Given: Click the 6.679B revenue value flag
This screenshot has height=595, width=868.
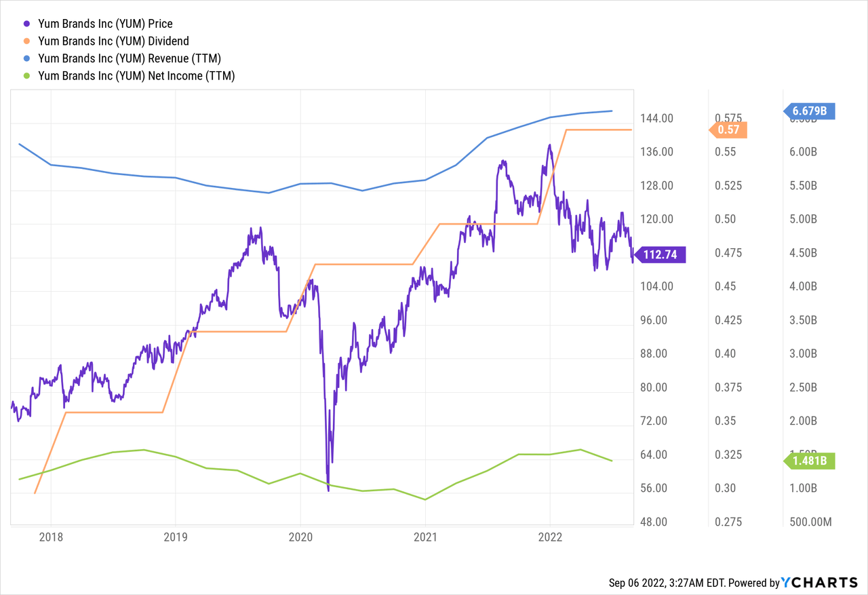Looking at the screenshot, I should pyautogui.click(x=809, y=111).
